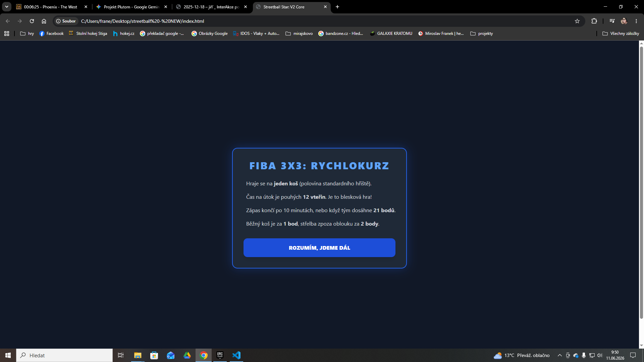Open the OneDrive cloud tray icon
This screenshot has height=362, width=644.
pyautogui.click(x=576, y=355)
